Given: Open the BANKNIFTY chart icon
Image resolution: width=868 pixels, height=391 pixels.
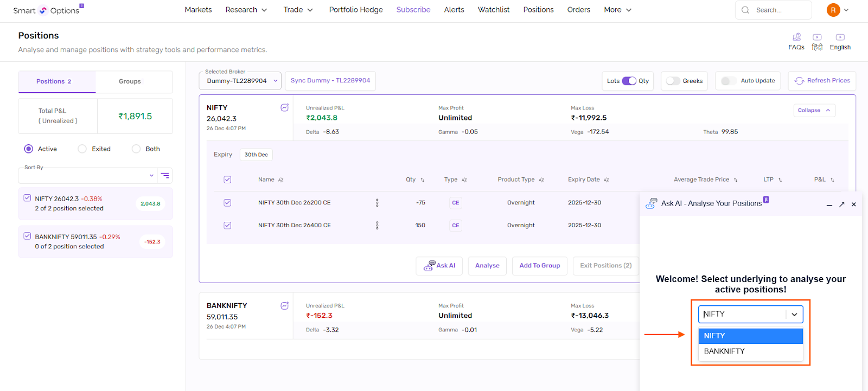Looking at the screenshot, I should point(284,306).
